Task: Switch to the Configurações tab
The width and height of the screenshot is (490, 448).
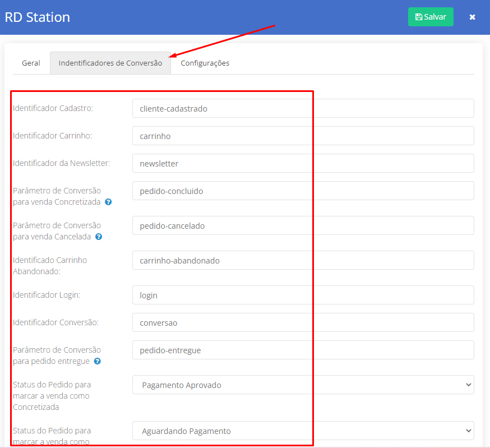Action: click(x=205, y=63)
